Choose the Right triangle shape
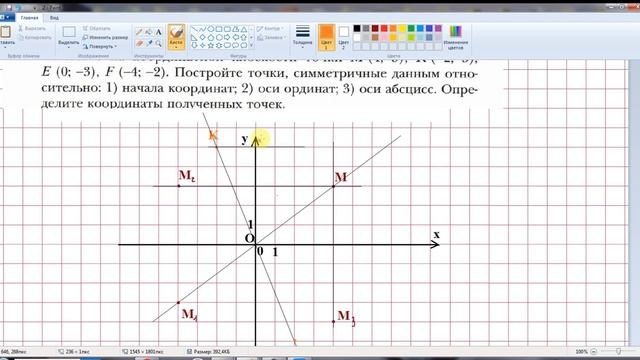 click(194, 38)
